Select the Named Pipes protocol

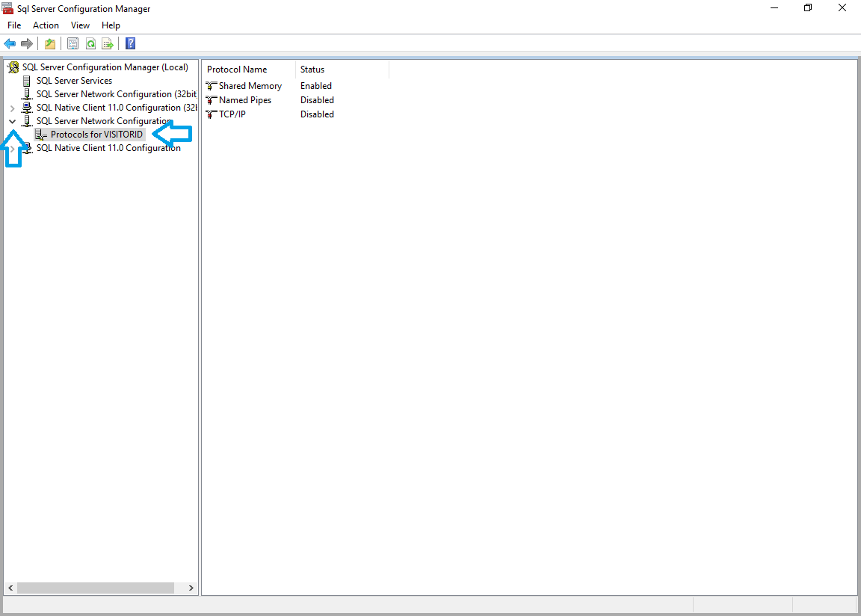(244, 100)
